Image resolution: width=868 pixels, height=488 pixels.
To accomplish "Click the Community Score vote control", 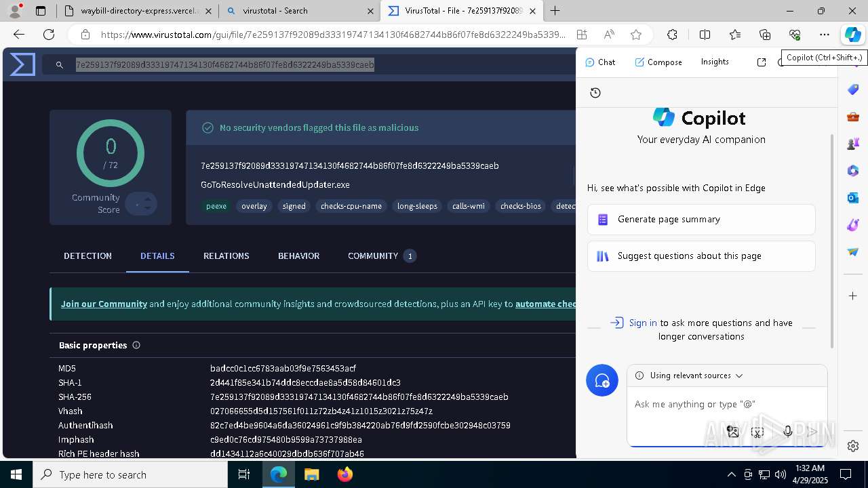I will 141,204.
